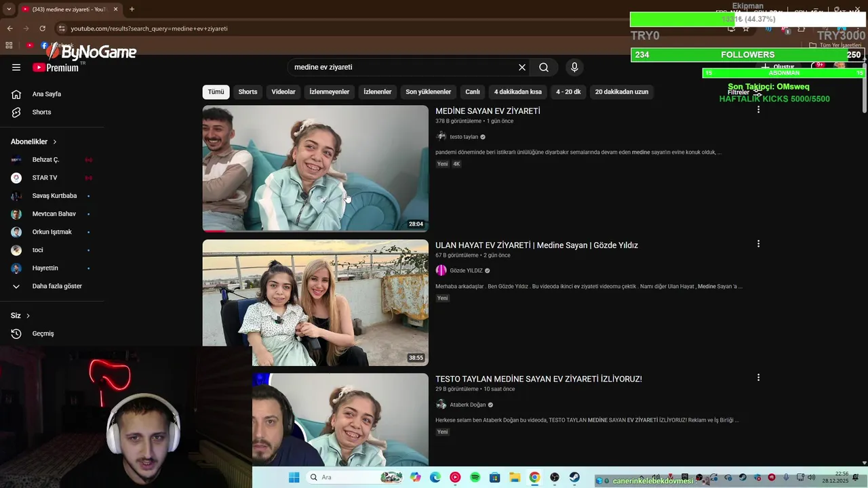
Task: Open TESTO TAYLAN İZLİYORUZ video thumbnail
Action: pyautogui.click(x=340, y=420)
